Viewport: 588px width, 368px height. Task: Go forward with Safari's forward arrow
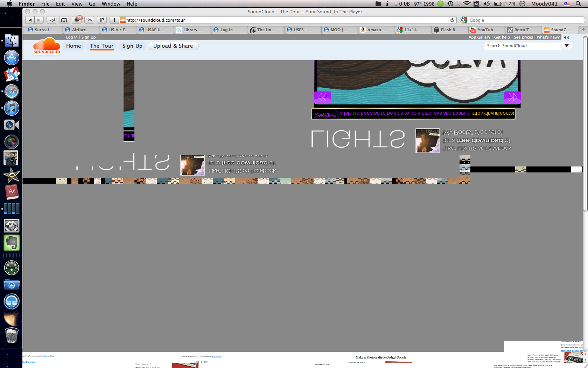coord(39,20)
